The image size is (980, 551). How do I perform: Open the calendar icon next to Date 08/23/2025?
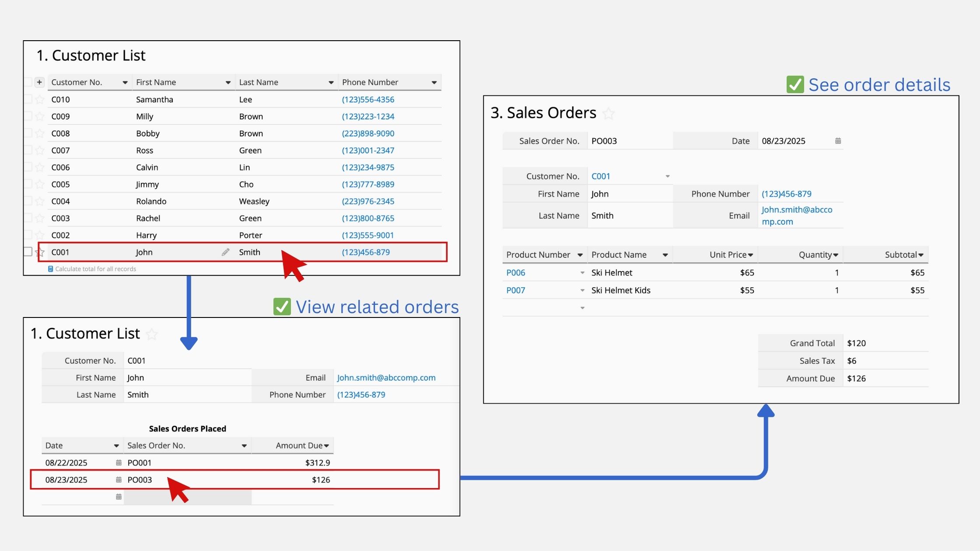tap(838, 140)
